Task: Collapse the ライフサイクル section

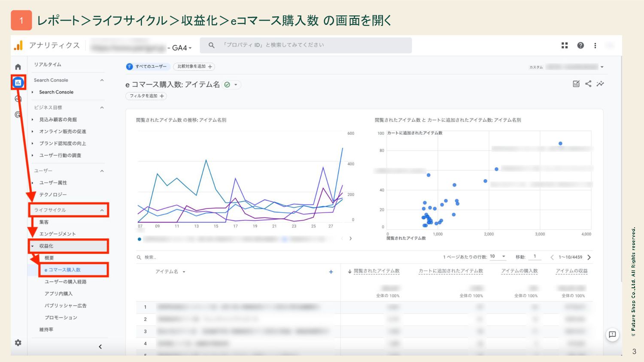Action: 102,210
